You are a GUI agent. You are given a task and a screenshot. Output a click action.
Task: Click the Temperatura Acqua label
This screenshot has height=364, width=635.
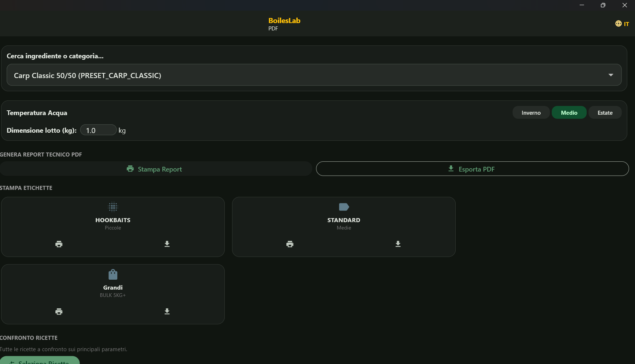click(37, 113)
